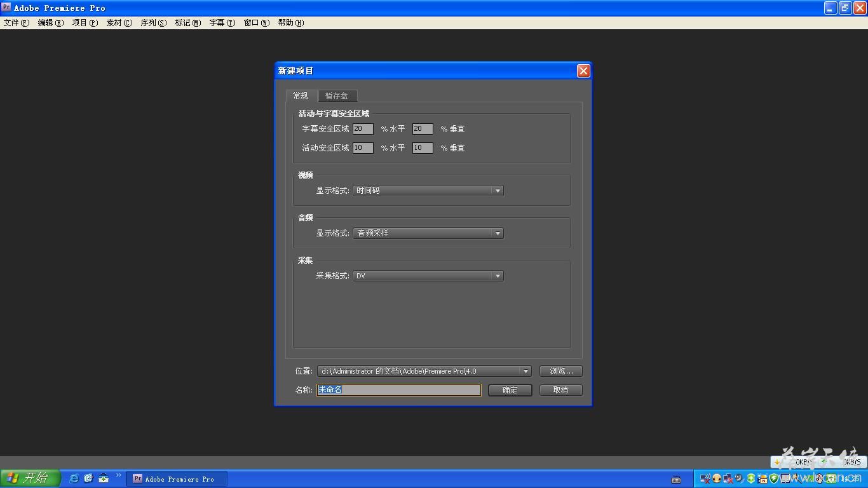868x488 pixels.
Task: Click the Windows 开始 start button
Action: (31, 478)
